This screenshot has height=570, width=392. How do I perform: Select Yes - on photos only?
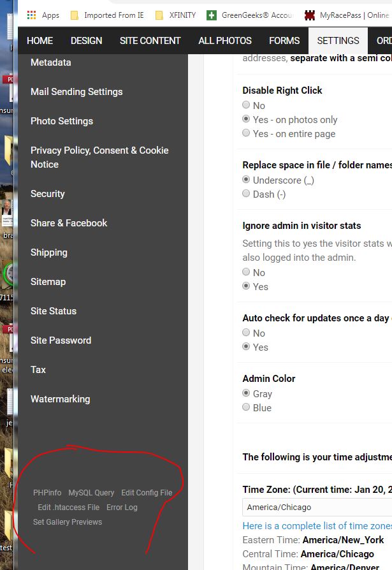tap(246, 119)
